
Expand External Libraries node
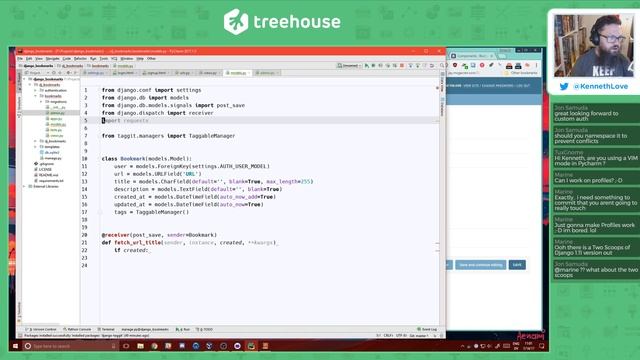click(x=25, y=187)
